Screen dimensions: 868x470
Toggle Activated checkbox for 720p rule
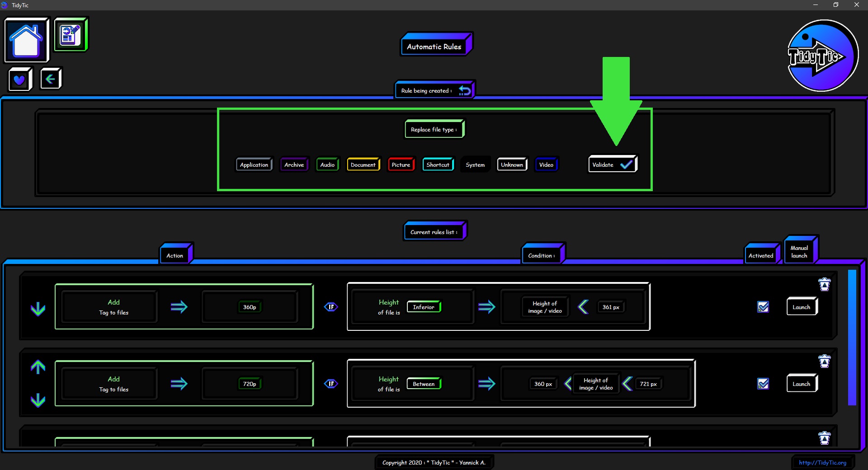[x=763, y=384]
